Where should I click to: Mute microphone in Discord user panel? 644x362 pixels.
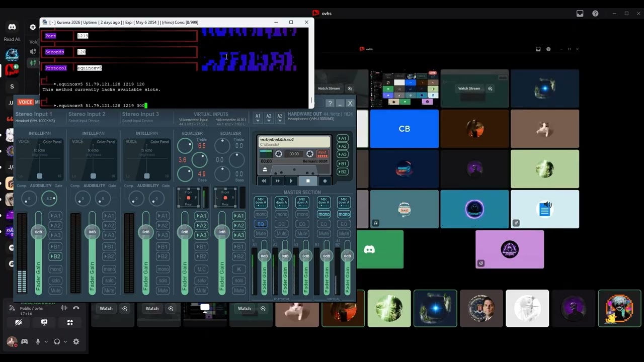click(38, 342)
